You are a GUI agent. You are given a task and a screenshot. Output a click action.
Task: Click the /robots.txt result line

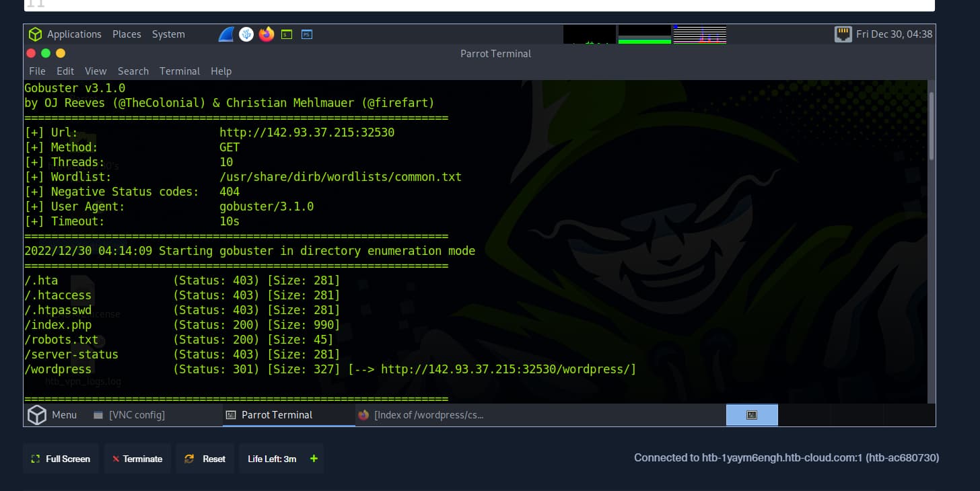tap(178, 340)
